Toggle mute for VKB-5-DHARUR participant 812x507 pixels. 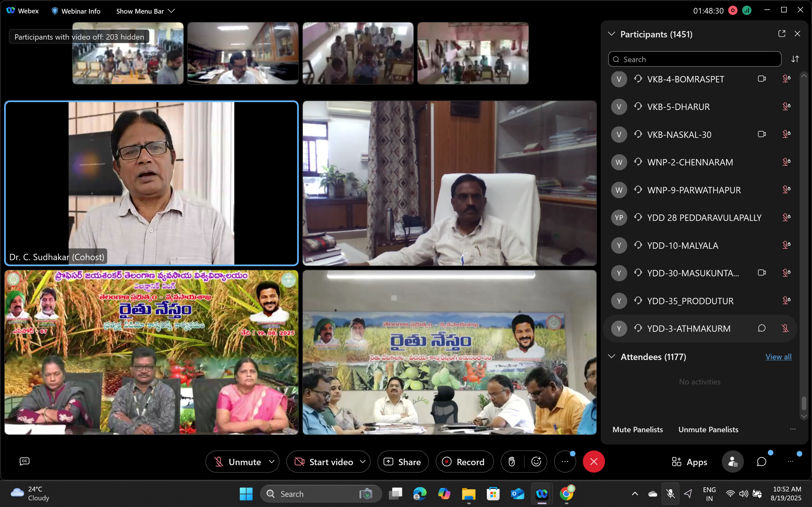786,107
